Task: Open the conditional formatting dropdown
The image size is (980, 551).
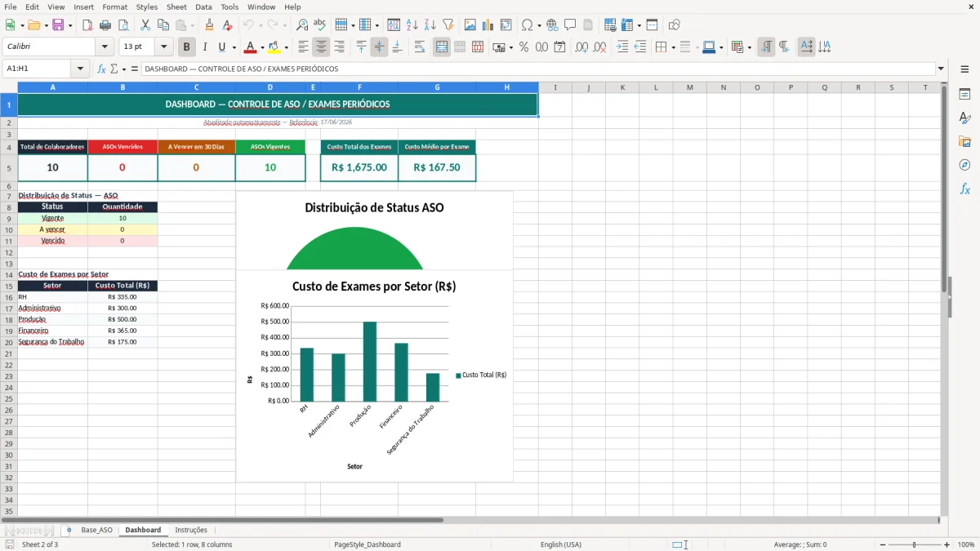Action: coord(750,47)
